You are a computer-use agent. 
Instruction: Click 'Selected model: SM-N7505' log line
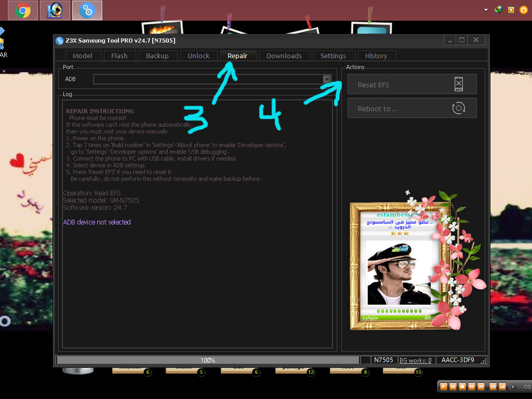pyautogui.click(x=101, y=200)
